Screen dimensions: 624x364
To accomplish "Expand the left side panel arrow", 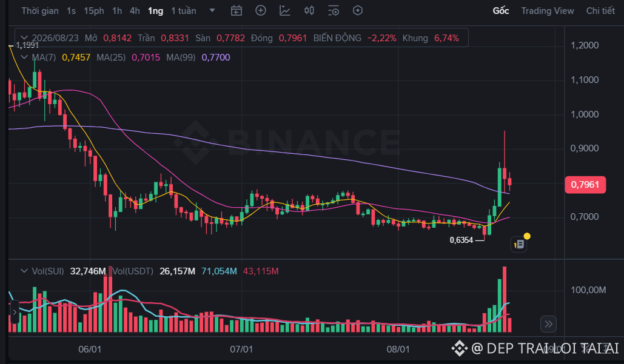I will (x=14, y=312).
